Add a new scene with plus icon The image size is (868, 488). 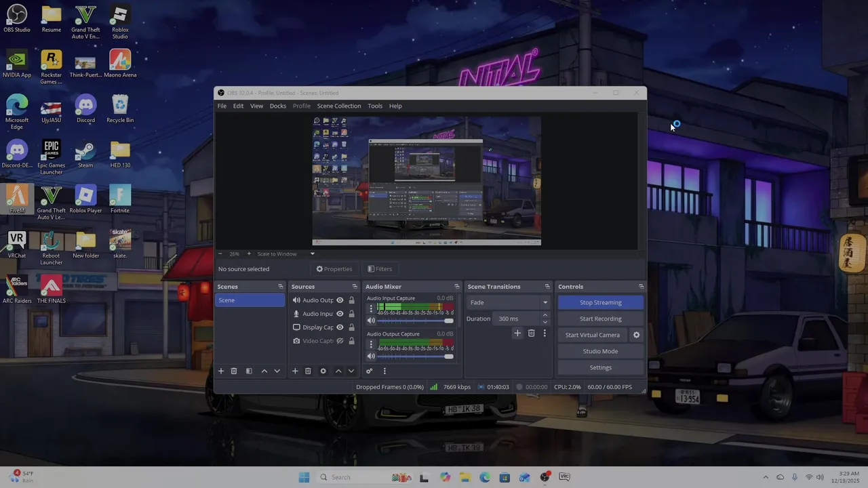(220, 371)
